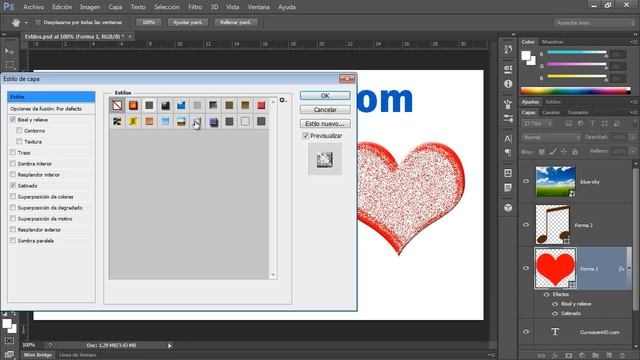Hide the Forma 2 layer with its eye icon

coord(526,225)
